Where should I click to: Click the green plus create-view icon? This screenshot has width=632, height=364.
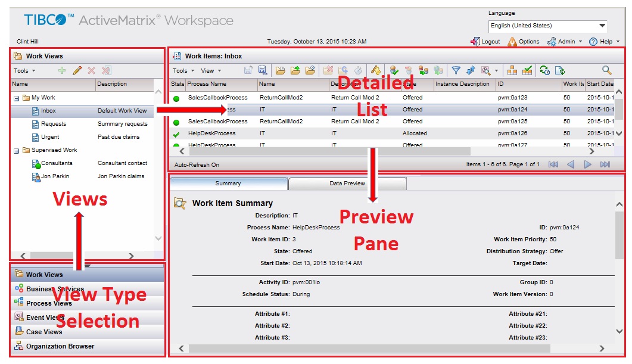(62, 70)
